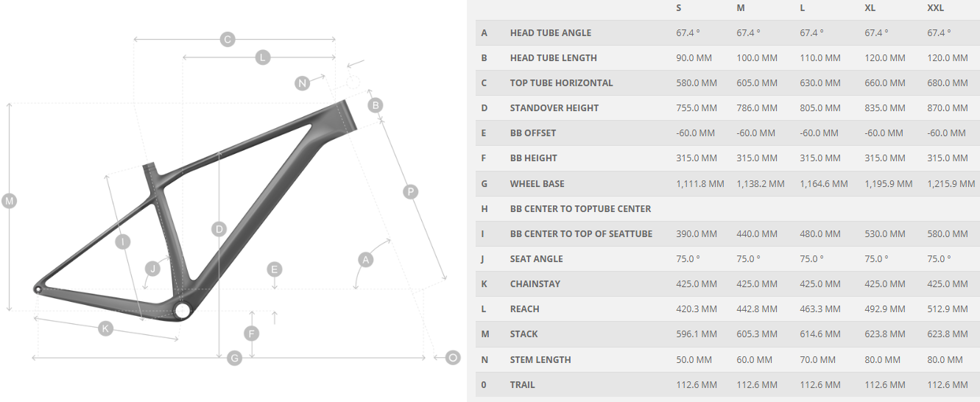Image resolution: width=980 pixels, height=402 pixels.
Task: Click the circled A head angle marker
Action: pyautogui.click(x=365, y=259)
